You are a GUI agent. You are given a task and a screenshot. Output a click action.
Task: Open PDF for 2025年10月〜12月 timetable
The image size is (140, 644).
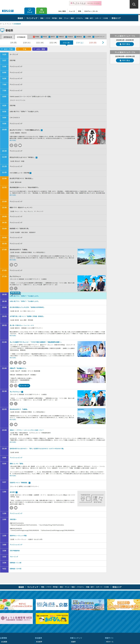[125, 60]
